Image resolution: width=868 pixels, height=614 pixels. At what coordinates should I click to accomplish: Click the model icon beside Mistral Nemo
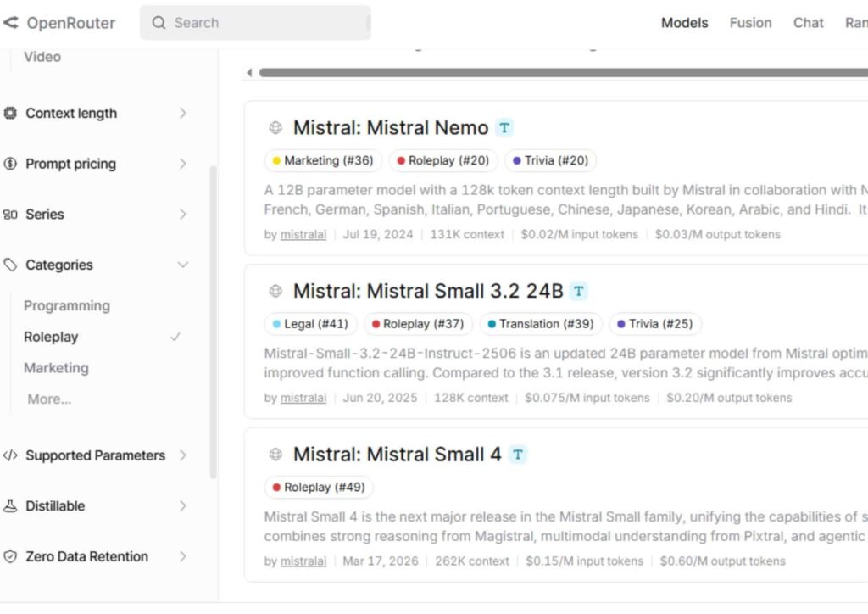point(275,128)
